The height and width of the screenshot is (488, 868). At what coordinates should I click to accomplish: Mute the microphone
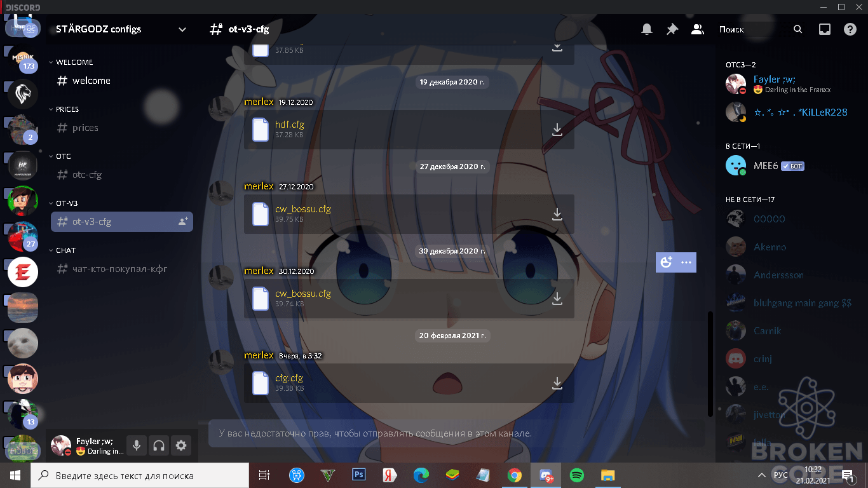pyautogui.click(x=136, y=446)
